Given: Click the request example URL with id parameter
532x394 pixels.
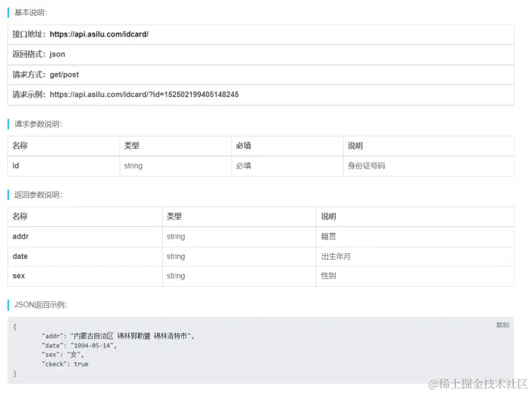Looking at the screenshot, I should (x=144, y=94).
